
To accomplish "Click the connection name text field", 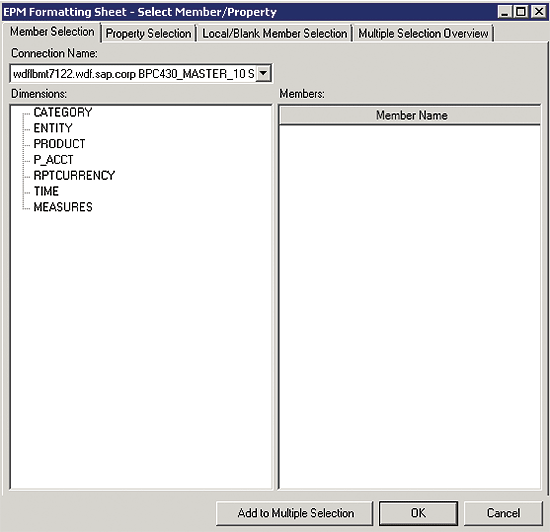I will (134, 74).
